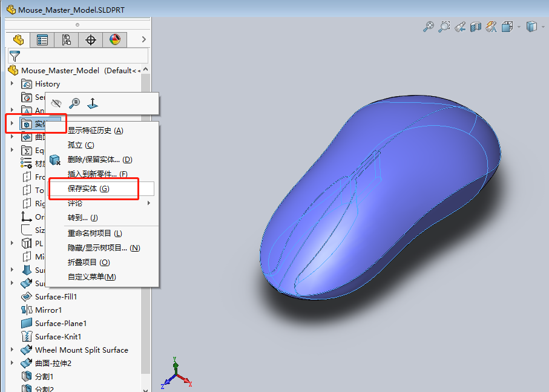549x392 pixels.
Task: Select the Surface-Plane1 feature
Action: [61, 324]
